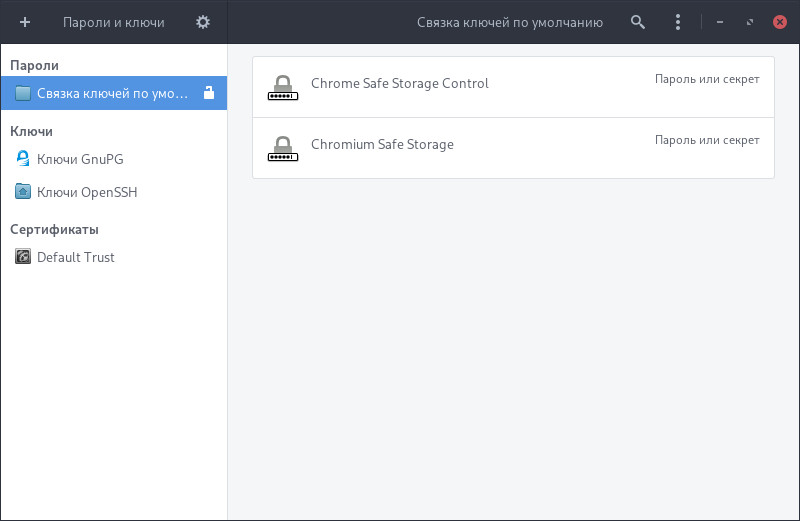Click the GnuPG keys icon
The width and height of the screenshot is (800, 521).
pyautogui.click(x=23, y=159)
